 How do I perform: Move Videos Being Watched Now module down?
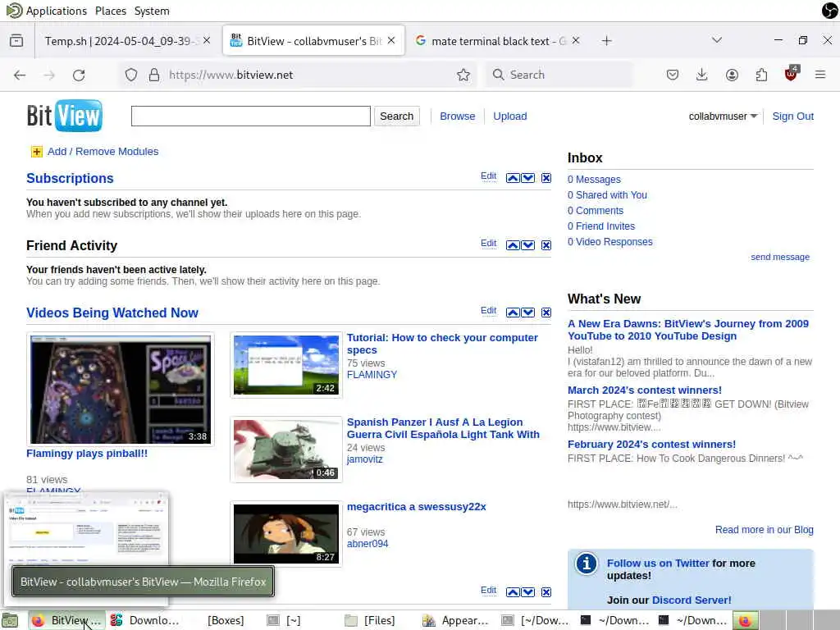coord(528,313)
